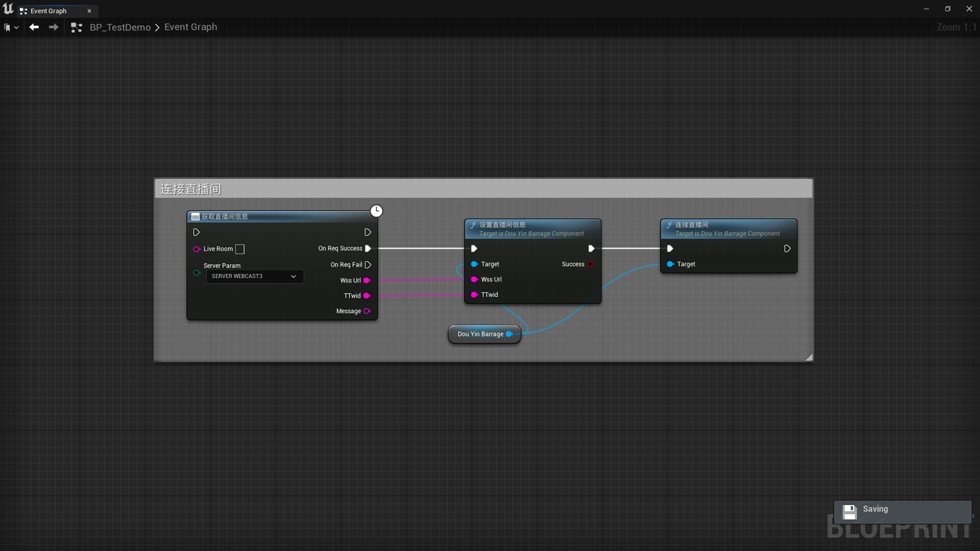Click Target pin on 设置直播间信息 node
Screen dimensions: 980x551
click(x=475, y=264)
